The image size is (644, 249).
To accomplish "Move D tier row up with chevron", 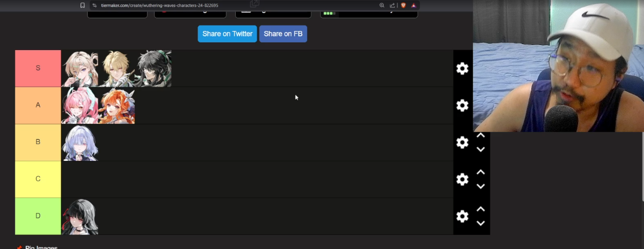I will tap(481, 209).
